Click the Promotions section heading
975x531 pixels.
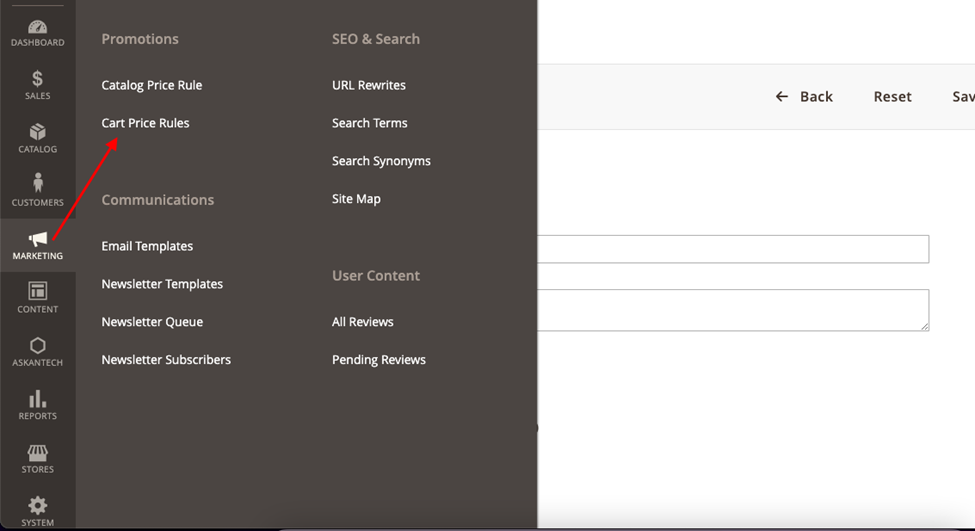[140, 39]
